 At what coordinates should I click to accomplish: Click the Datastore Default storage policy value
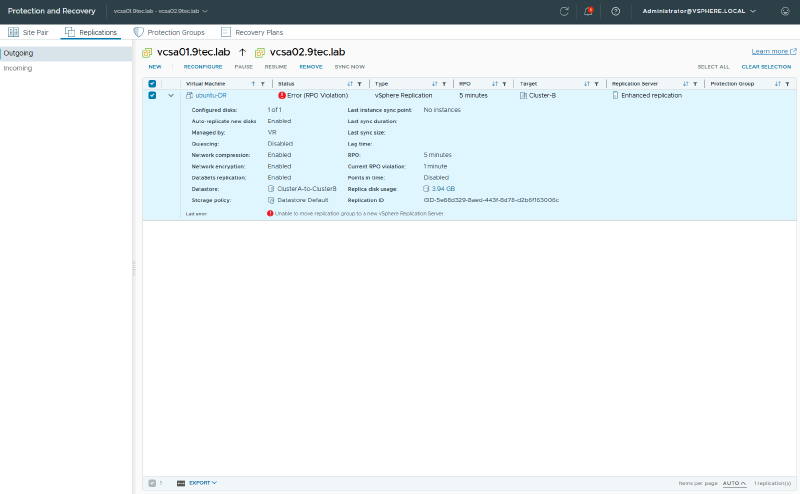[x=303, y=201]
